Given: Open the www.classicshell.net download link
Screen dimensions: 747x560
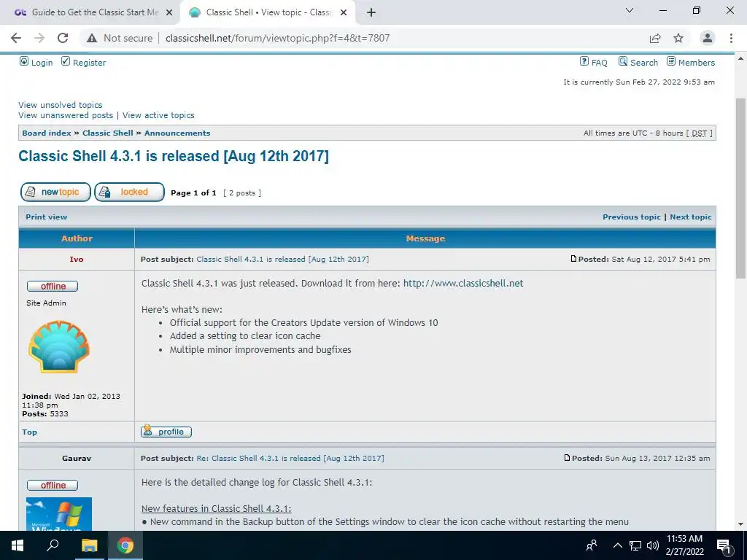Looking at the screenshot, I should pyautogui.click(x=463, y=284).
